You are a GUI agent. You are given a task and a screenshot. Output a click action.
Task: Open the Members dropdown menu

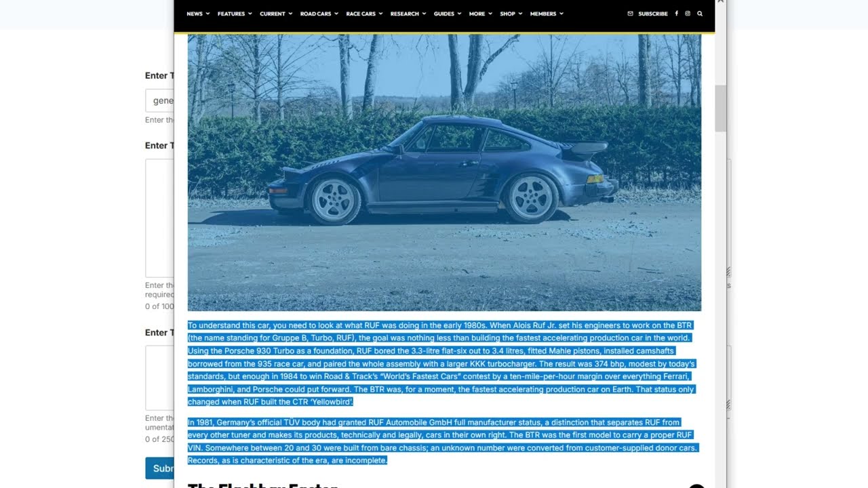[547, 14]
